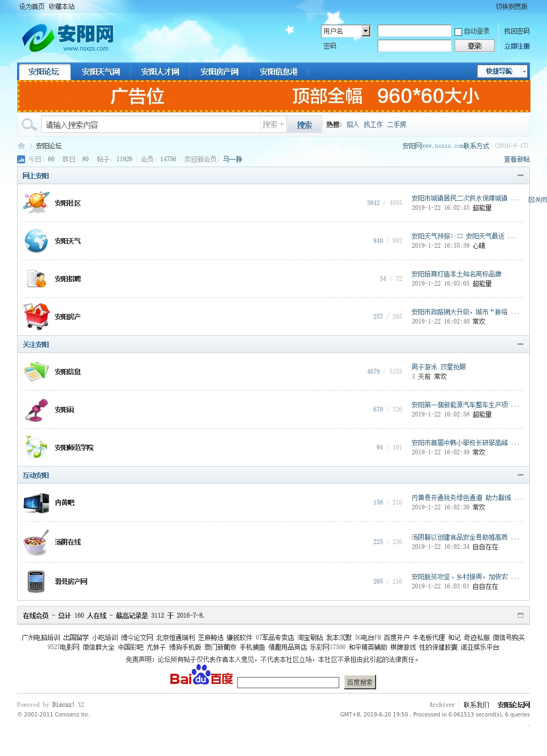Image resolution: width=547 pixels, height=756 pixels.
Task: Click the Discuz! footer link
Action: pyautogui.click(x=64, y=705)
